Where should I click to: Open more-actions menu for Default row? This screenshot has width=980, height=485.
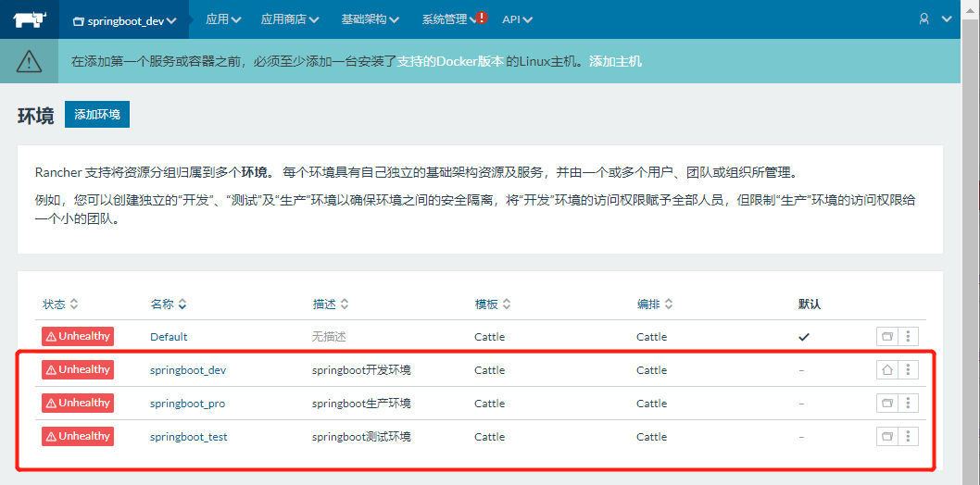pyautogui.click(x=908, y=336)
